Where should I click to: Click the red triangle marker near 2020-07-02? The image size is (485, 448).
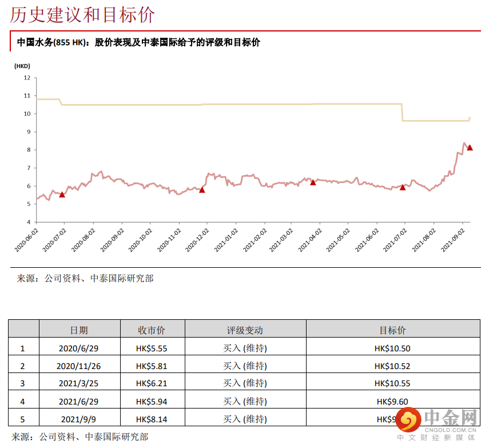pos(62,195)
